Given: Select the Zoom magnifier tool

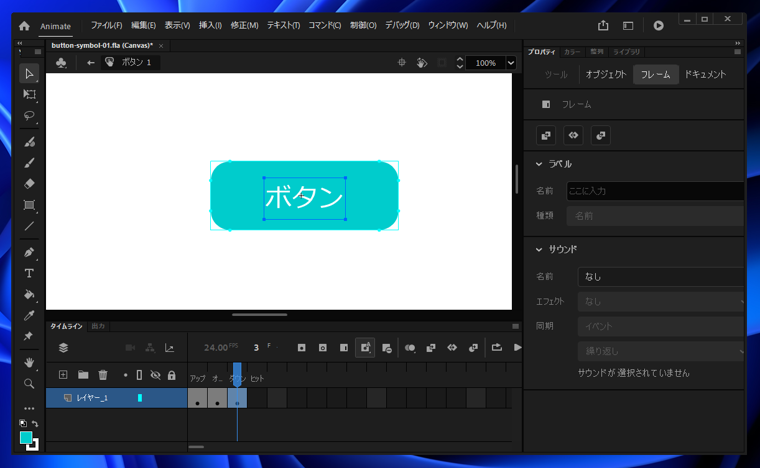Looking at the screenshot, I should [x=29, y=384].
